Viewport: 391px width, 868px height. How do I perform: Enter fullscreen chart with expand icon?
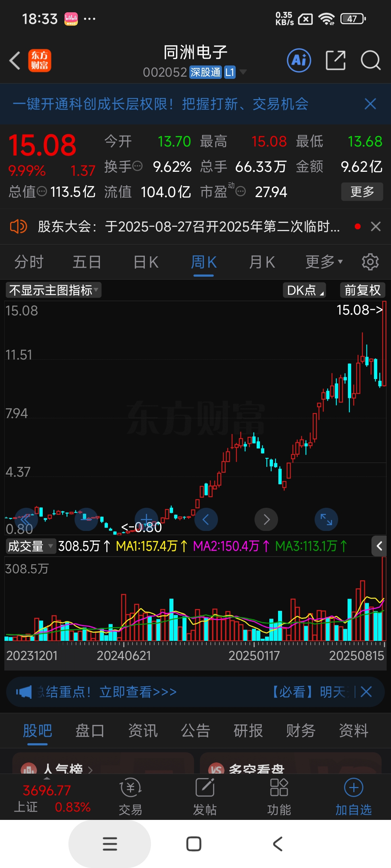pyautogui.click(x=326, y=520)
